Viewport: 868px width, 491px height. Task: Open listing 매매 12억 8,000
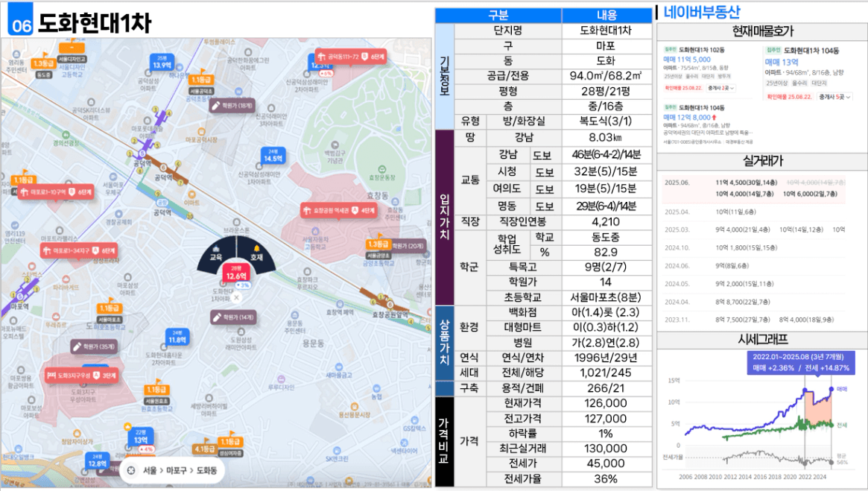pyautogui.click(x=686, y=118)
